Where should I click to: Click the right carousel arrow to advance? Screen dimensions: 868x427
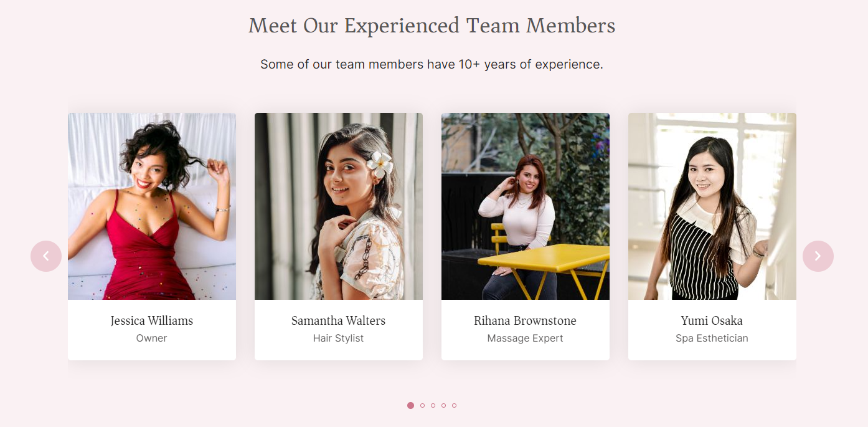(x=818, y=256)
